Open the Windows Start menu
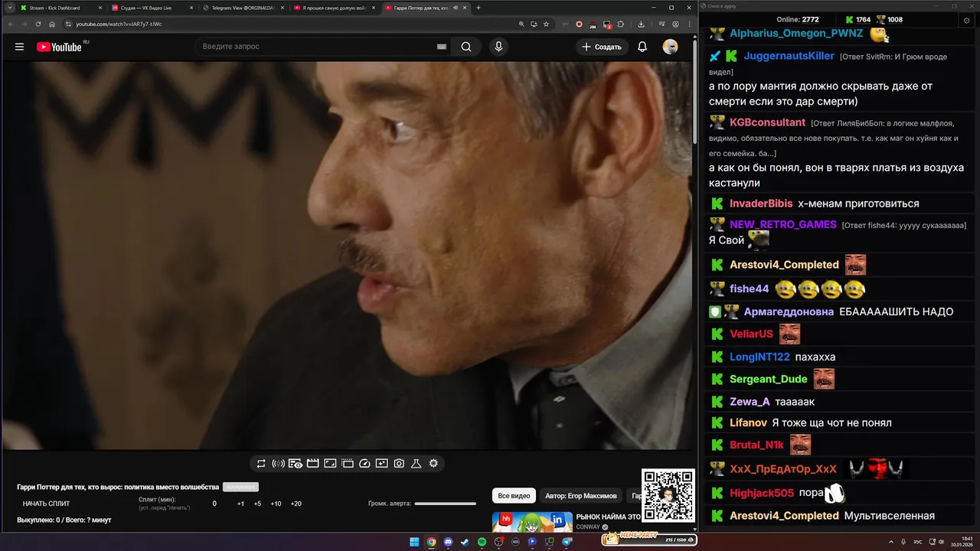The image size is (980, 551). pos(414,542)
